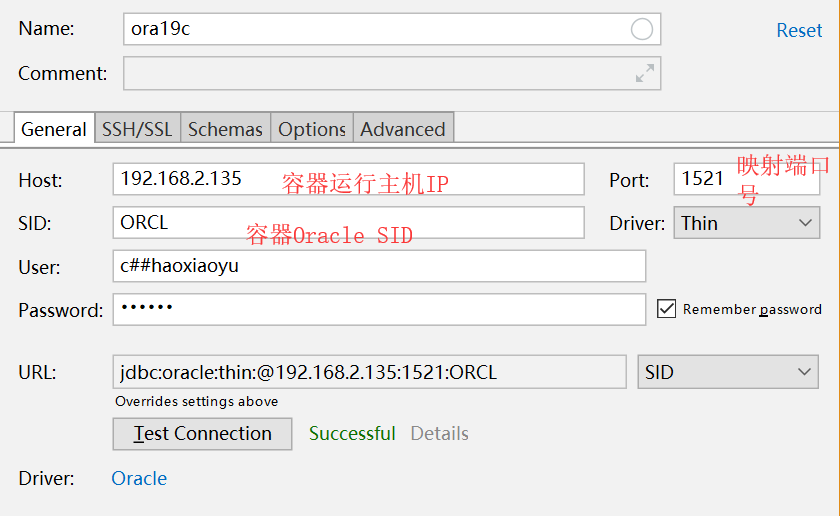
Task: Switch to the General tab
Action: (x=54, y=129)
